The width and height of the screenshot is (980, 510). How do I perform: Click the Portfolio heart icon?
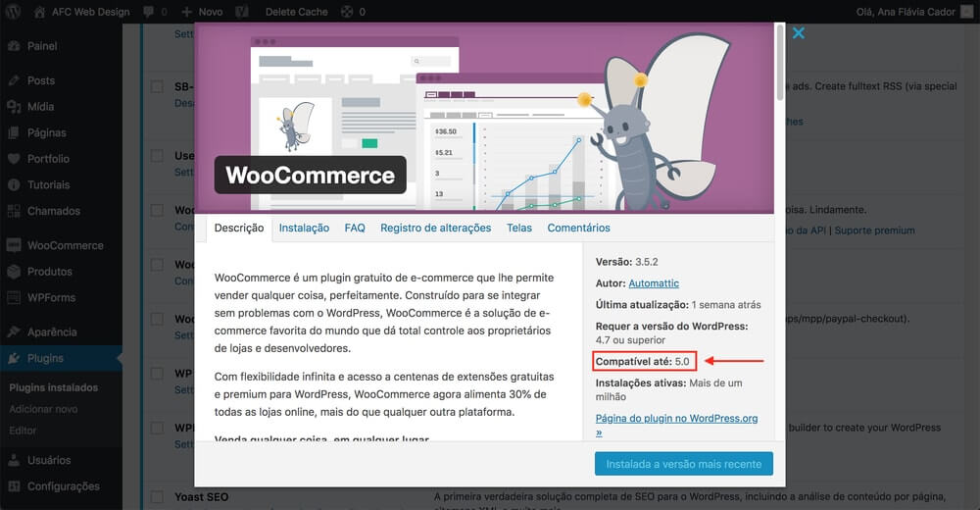pyautogui.click(x=14, y=159)
